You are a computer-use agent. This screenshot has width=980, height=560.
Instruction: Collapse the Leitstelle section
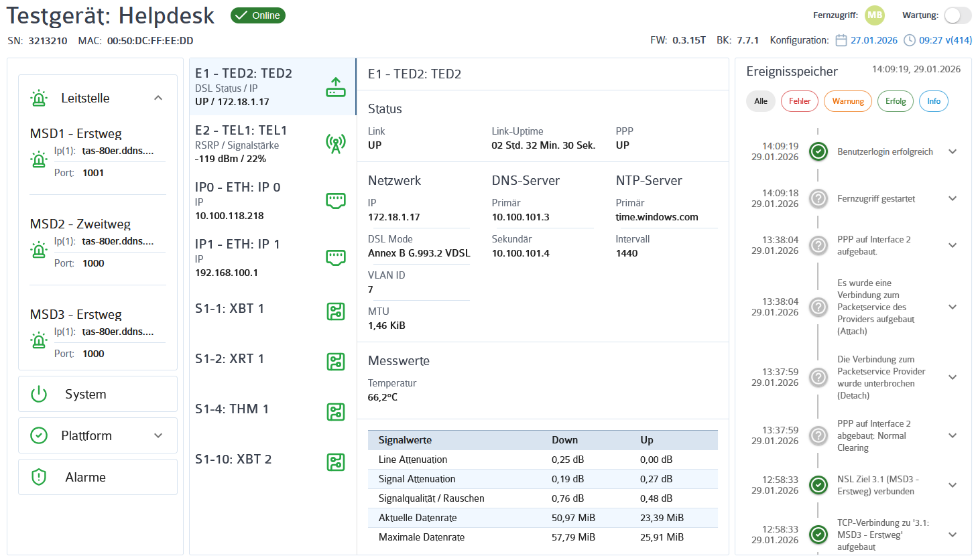[x=158, y=98]
